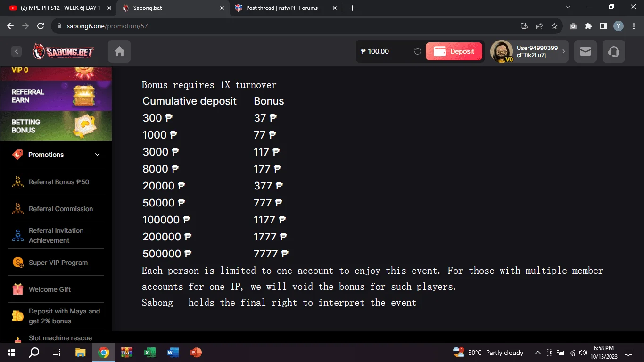This screenshot has height=362, width=644.
Task: Click browser back arrow
Action: (x=10, y=26)
